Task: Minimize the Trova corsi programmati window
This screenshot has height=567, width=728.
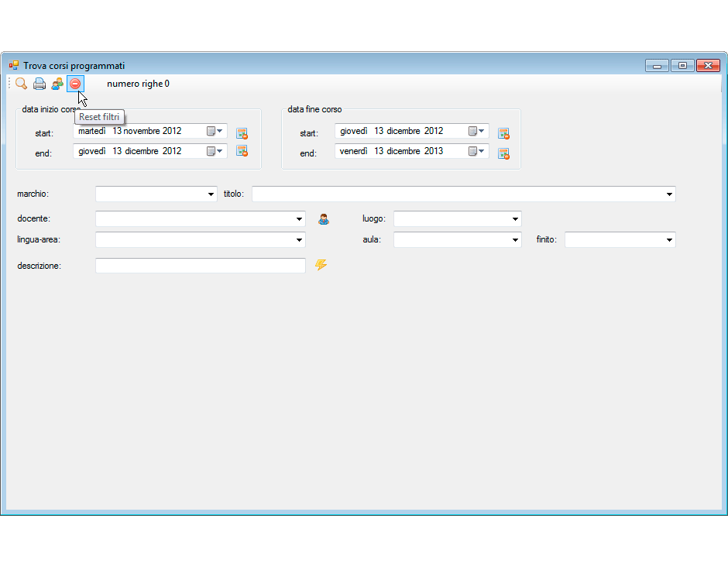Action: 657,66
